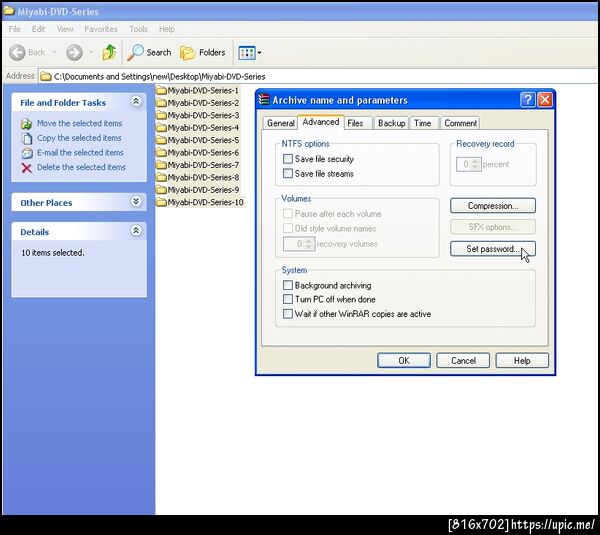Image resolution: width=600 pixels, height=535 pixels.
Task: Click Move the selected items icon
Action: tap(26, 124)
